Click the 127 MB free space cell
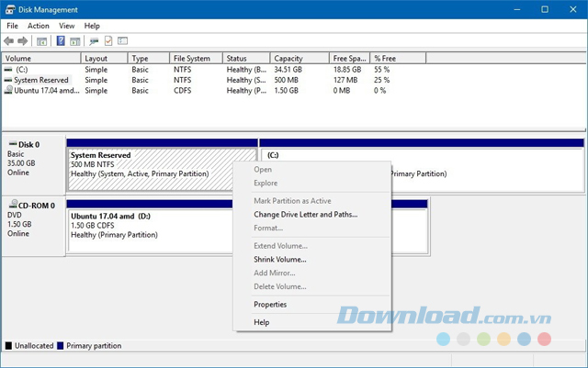This screenshot has height=368, width=588. point(345,80)
